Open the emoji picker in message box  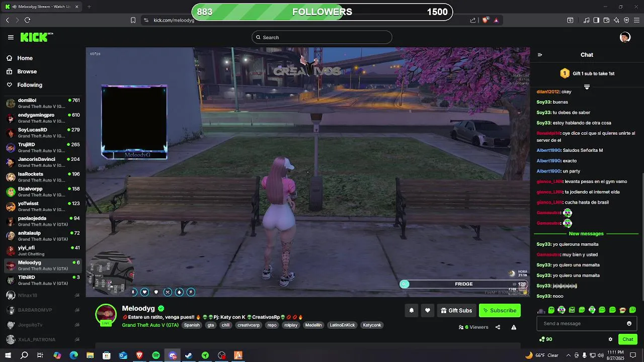(629, 323)
